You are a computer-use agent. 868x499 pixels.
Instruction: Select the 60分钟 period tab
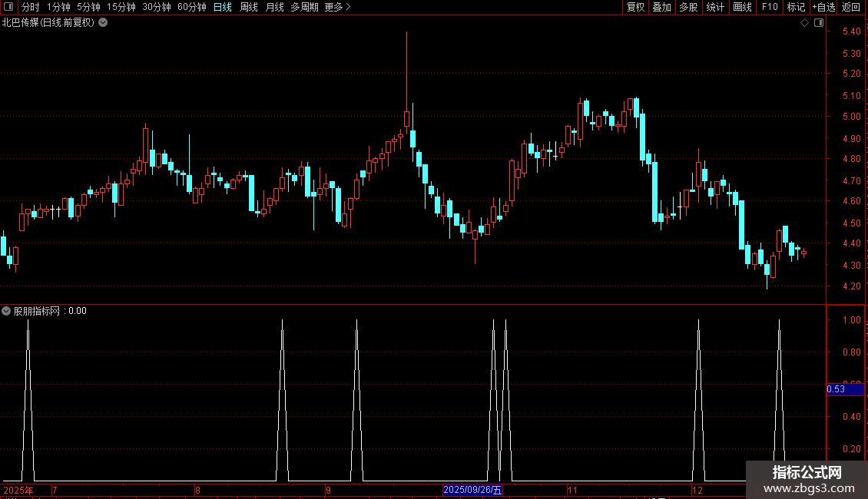192,7
